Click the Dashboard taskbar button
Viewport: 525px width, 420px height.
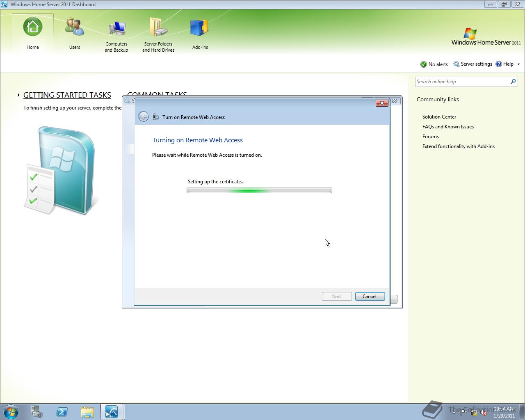[112, 412]
